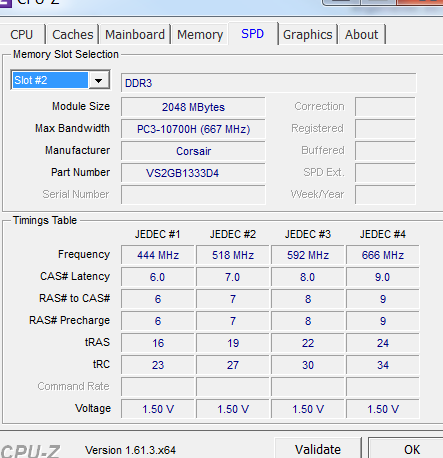Click the tRC value 34

383,365
